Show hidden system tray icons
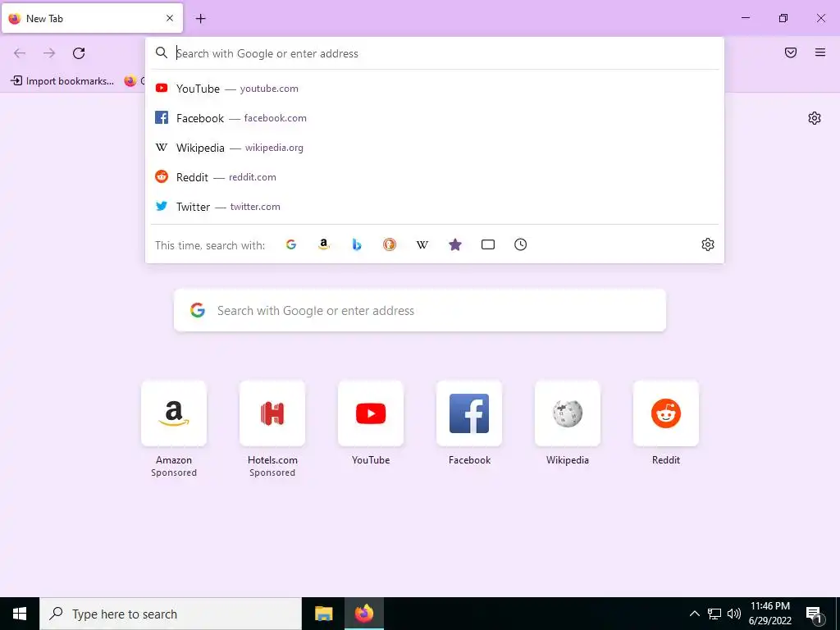This screenshot has height=630, width=840. [x=694, y=614]
